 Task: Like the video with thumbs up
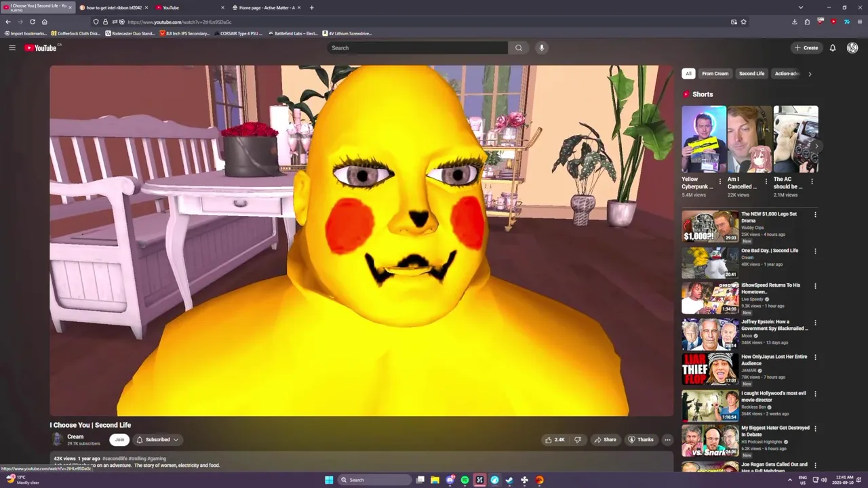click(x=555, y=440)
